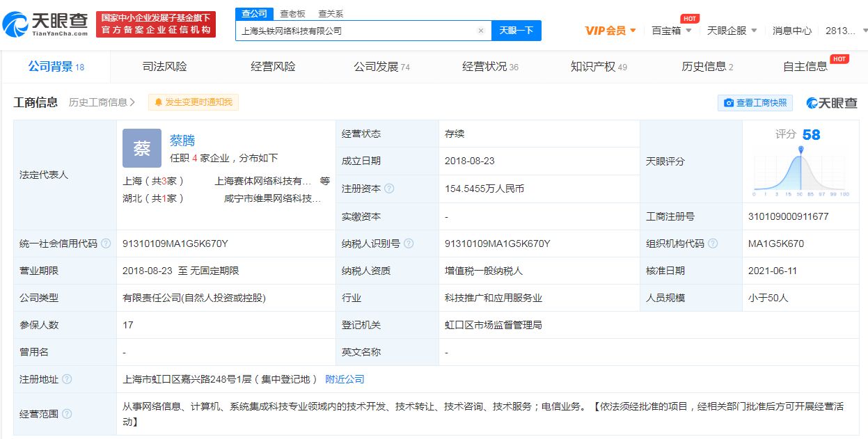Expand the 天眼企服 dropdown

[732, 31]
